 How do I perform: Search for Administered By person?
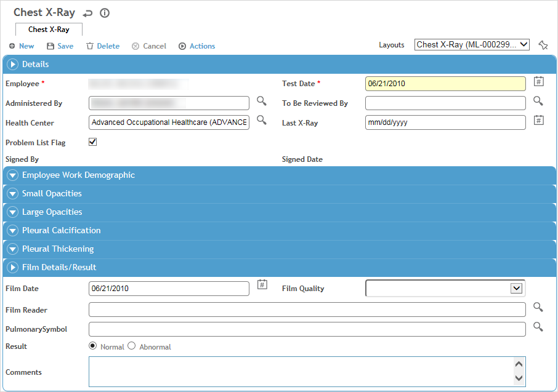262,101
